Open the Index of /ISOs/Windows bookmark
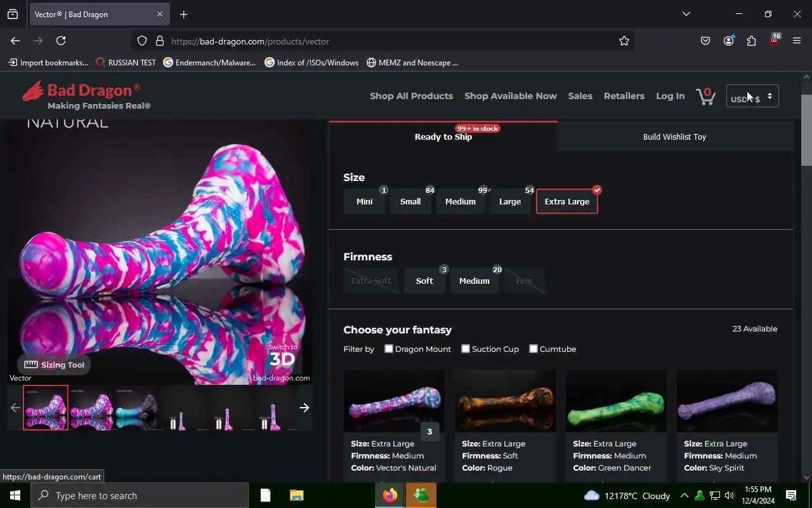 click(x=311, y=62)
